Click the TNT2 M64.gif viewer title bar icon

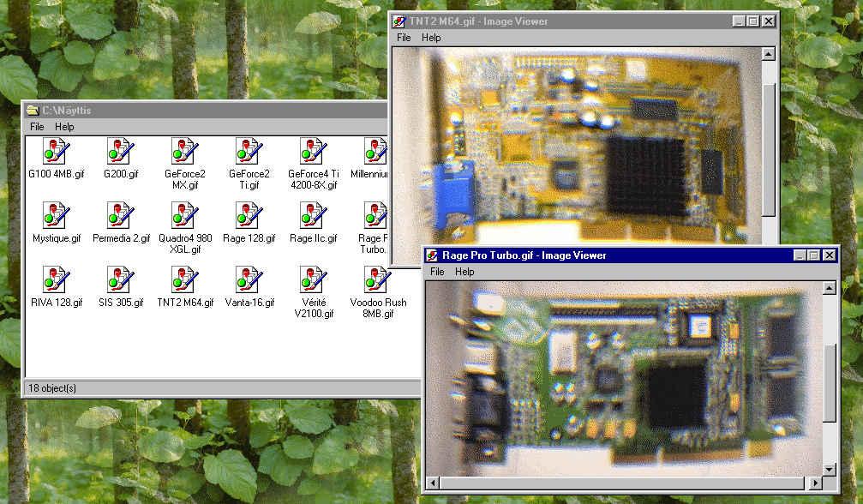pos(399,21)
